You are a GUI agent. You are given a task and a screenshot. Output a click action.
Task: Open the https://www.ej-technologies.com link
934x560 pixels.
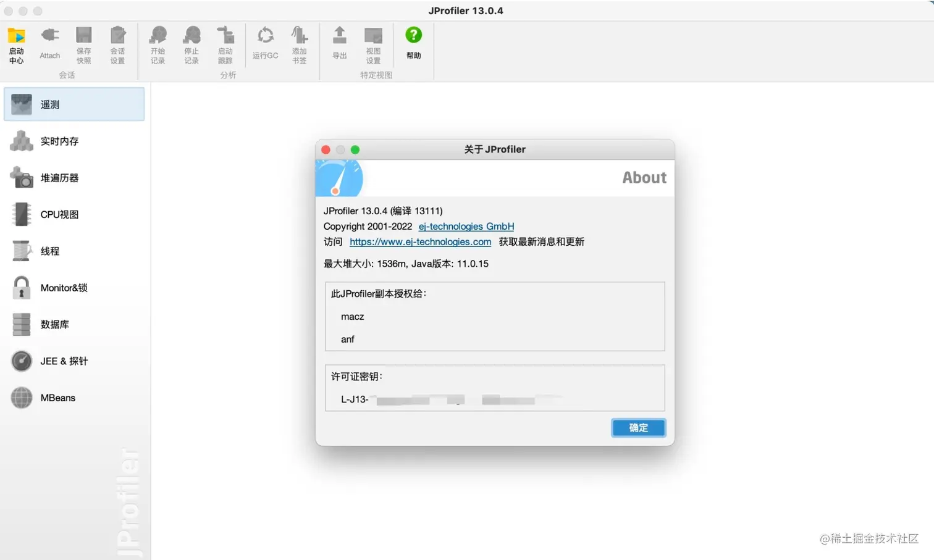point(420,242)
